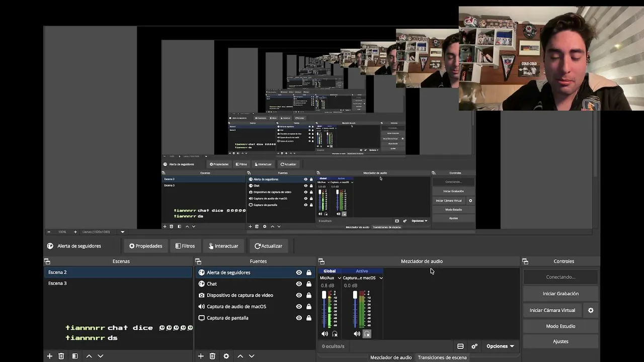Hide the Captura de pantalla source
Screen dimensions: 644x362
(x=299, y=318)
